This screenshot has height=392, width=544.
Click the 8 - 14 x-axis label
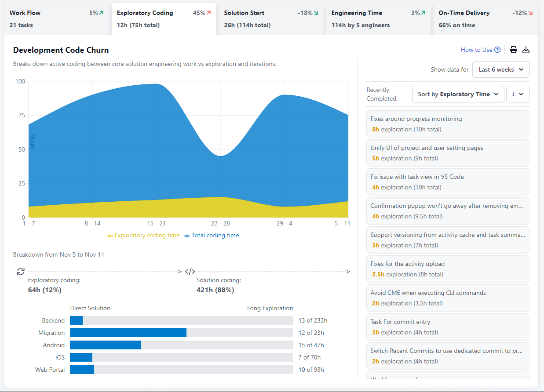pos(92,223)
